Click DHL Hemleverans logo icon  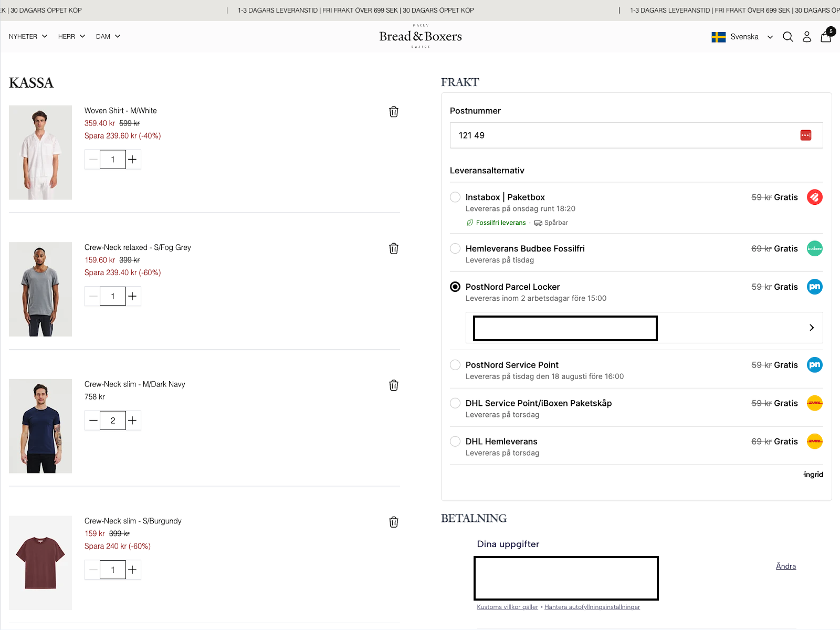815,442
